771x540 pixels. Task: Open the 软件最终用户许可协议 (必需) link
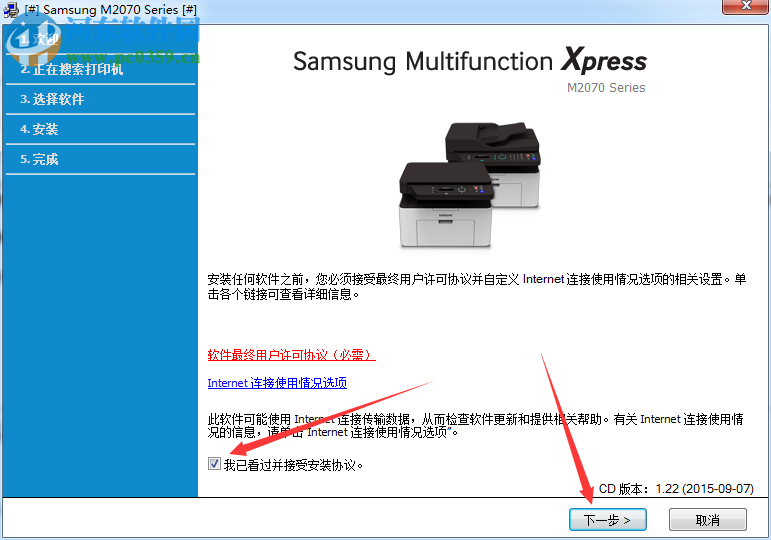292,355
